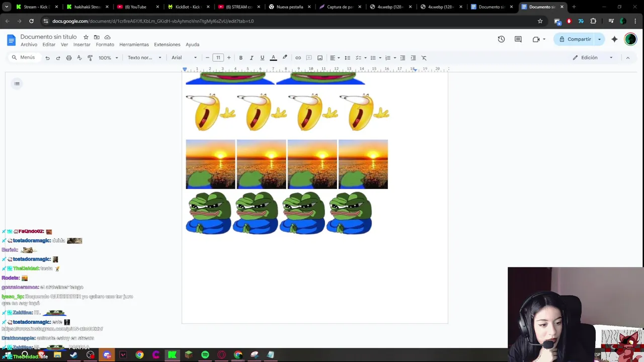Open the Edición mode dropdown
The width and height of the screenshot is (644, 362).
(593, 58)
